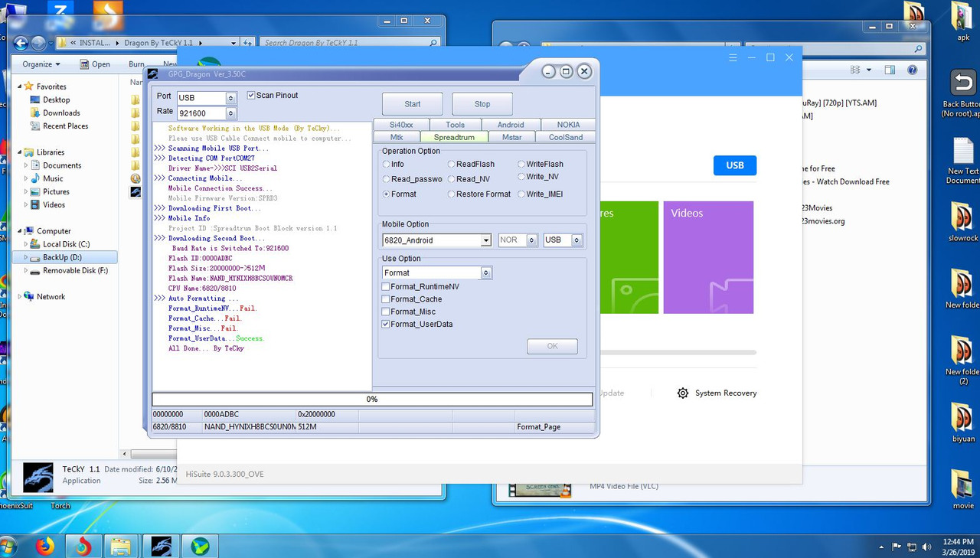
Task: Open the Torch browser taskbar icon
Action: 83,547
